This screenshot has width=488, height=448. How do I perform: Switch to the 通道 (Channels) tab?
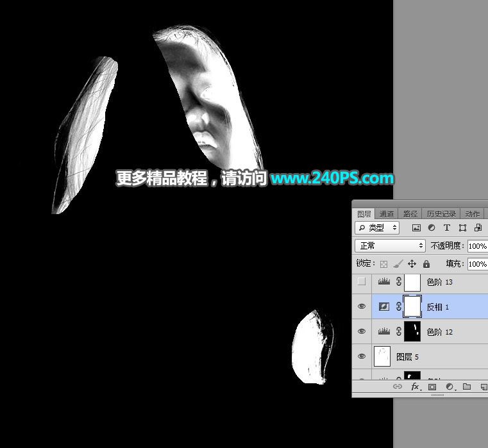(387, 214)
